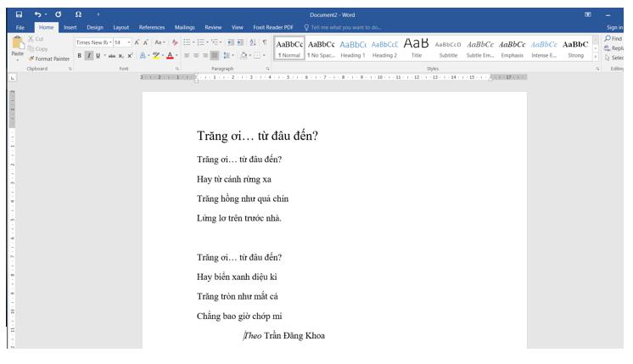The image size is (633, 364).
Task: Toggle Italic formatting
Action: click(x=90, y=57)
